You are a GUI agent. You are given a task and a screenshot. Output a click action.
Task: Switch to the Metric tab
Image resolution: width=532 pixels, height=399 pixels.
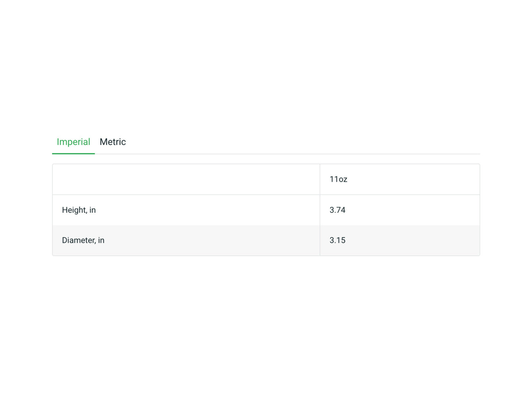coord(113,142)
